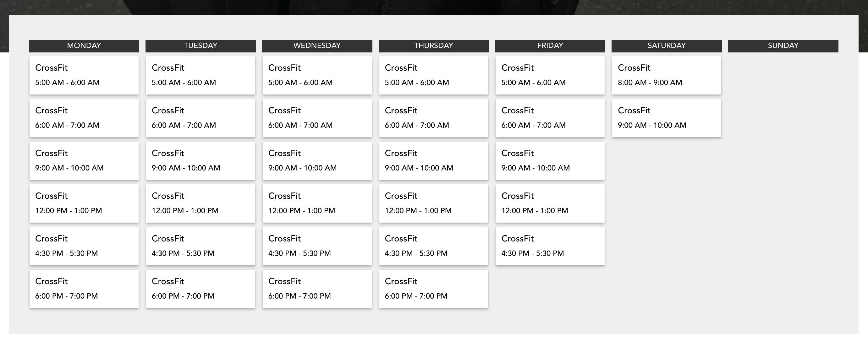Open Monday 9:00 AM - 10:00 AM CrossFit class
Screen dimensions: 868x346
pyautogui.click(x=84, y=161)
